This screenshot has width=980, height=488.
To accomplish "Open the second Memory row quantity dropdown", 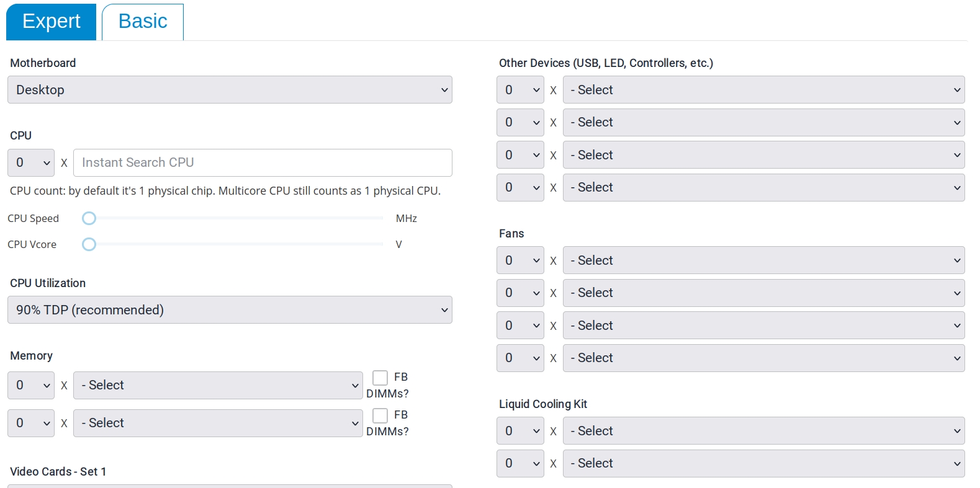I will tap(31, 423).
